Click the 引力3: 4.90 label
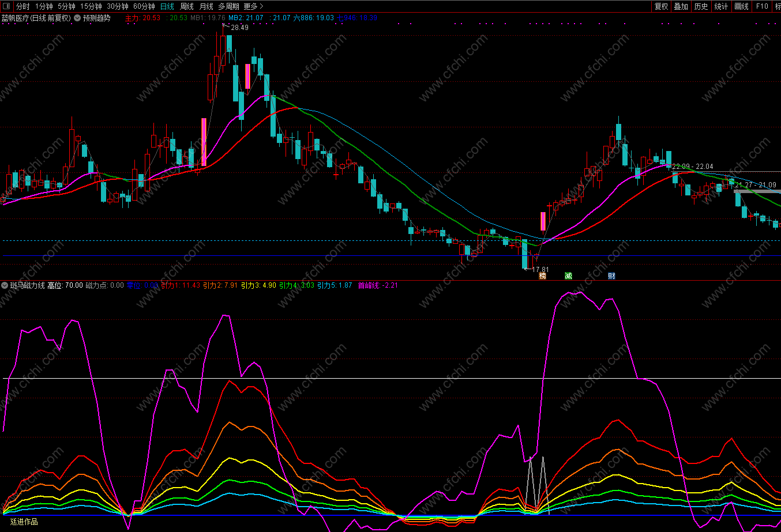Image resolution: width=781 pixels, height=532 pixels. point(258,285)
